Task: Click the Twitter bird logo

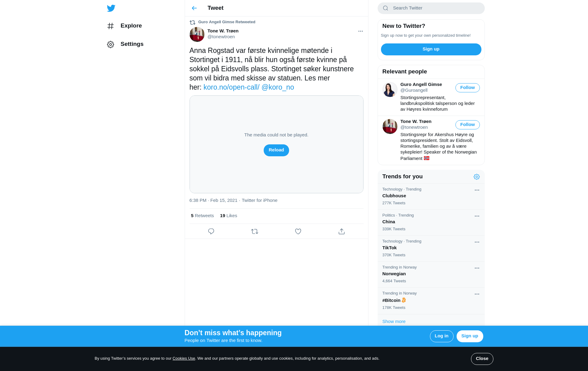Action: point(111,8)
